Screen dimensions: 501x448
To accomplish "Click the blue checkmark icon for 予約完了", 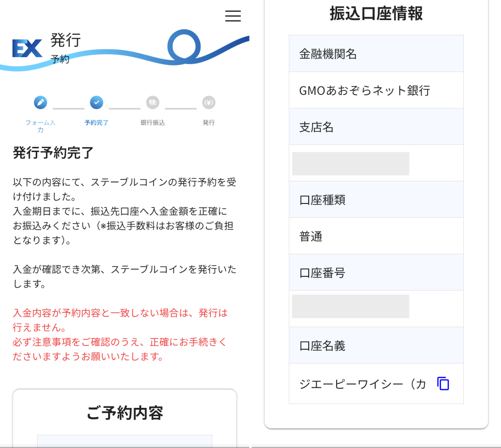I will pyautogui.click(x=96, y=103).
